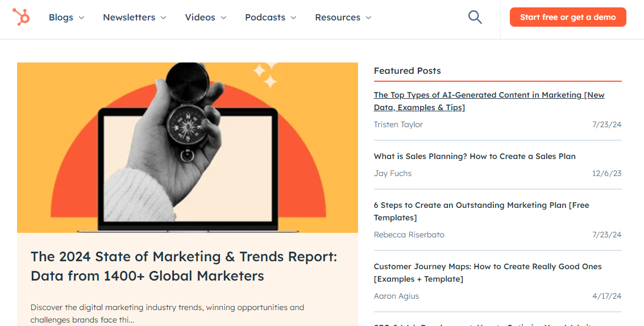
Task: Open the Blogs menu
Action: click(x=61, y=17)
